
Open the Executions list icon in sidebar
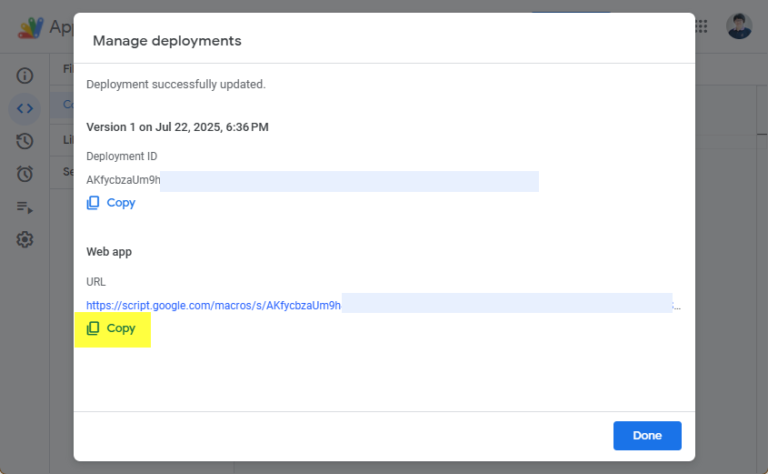24,207
